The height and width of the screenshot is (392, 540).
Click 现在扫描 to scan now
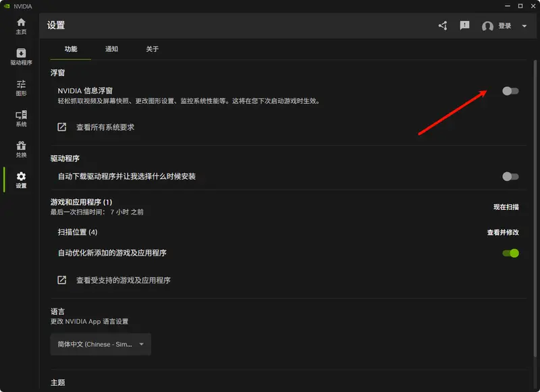[506, 207]
